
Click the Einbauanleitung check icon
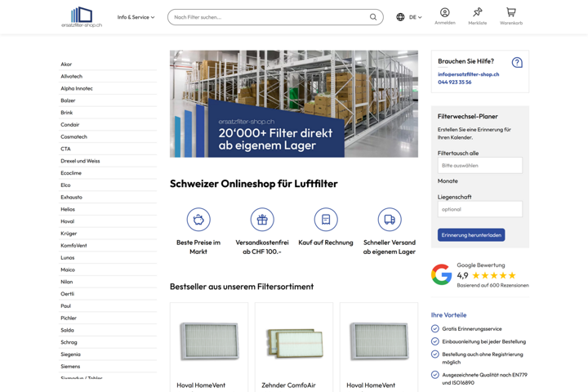[435, 341]
